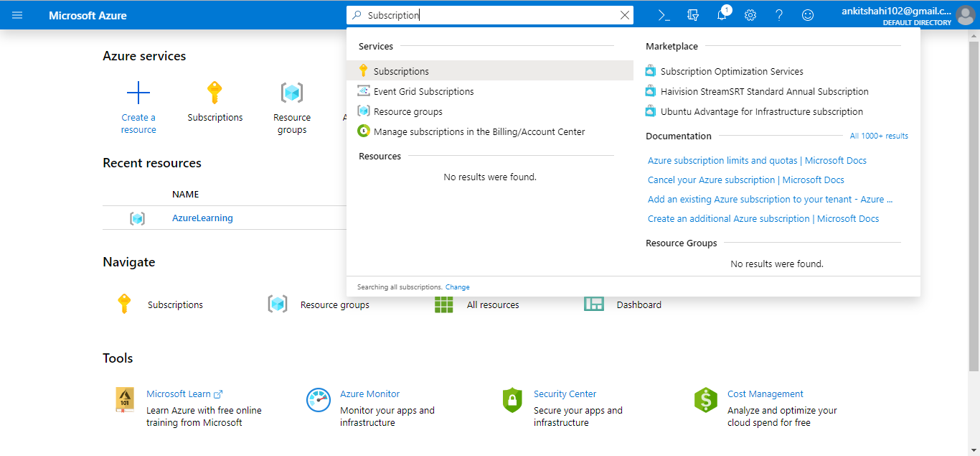Screen dimensions: 980x456
Task: Open the Help question mark icon
Action: (779, 15)
